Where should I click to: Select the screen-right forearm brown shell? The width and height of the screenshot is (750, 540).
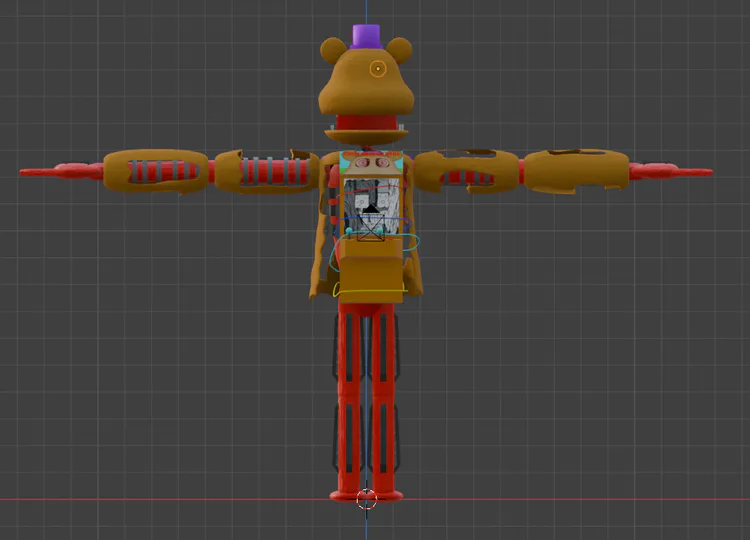tap(576, 171)
